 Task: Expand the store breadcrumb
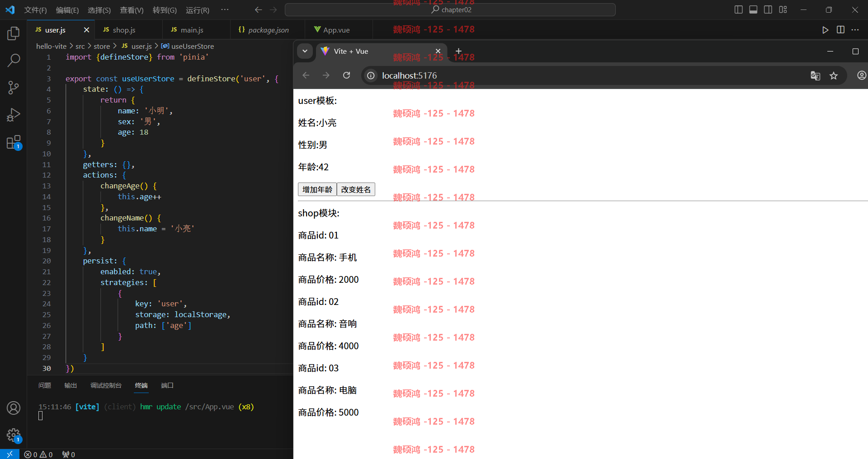[102, 46]
